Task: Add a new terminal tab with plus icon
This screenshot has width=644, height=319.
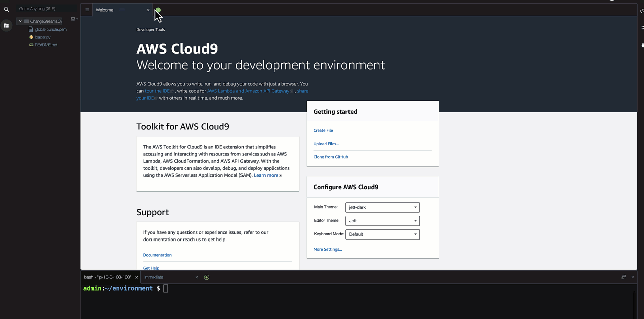Action: tap(207, 277)
